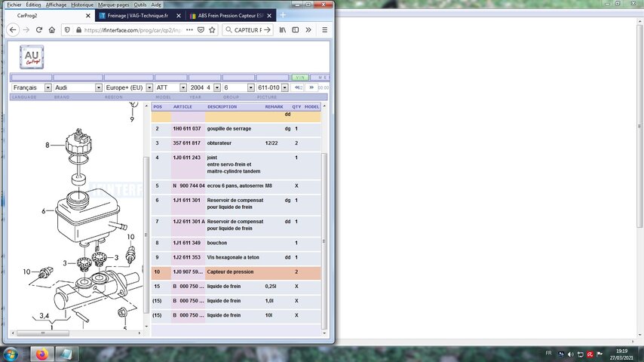Run search with the arrow button
The image size is (644, 362).
(267, 30)
